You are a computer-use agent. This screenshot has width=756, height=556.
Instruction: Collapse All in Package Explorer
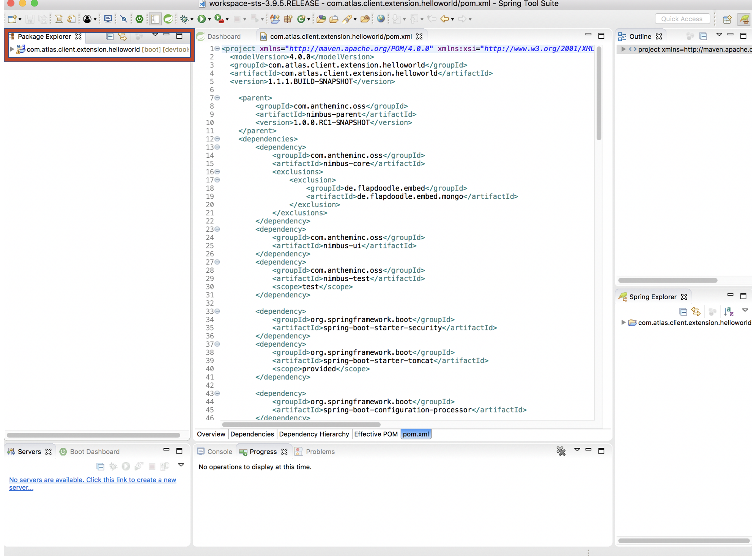click(x=110, y=36)
